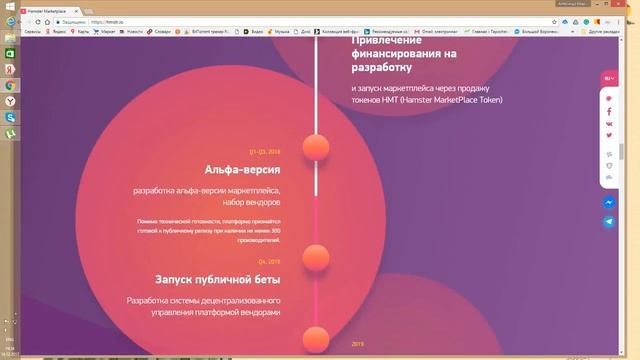This screenshot has width=640, height=360.
Task: Go to browser home page
Action: [x=47, y=22]
